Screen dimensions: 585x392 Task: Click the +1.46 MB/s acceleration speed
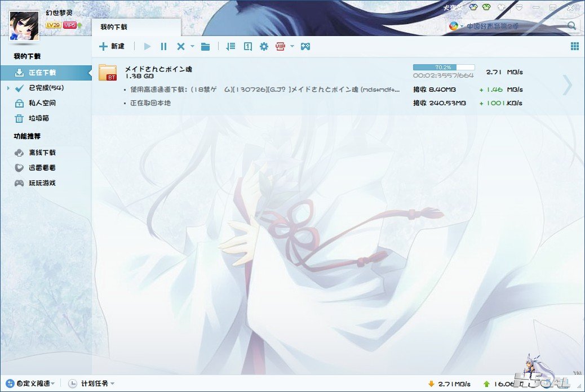tap(501, 90)
